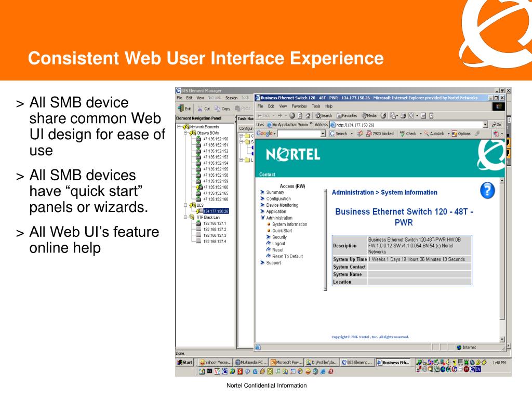Click the Windows Start button
The height and width of the screenshot is (399, 532).
coord(185,362)
